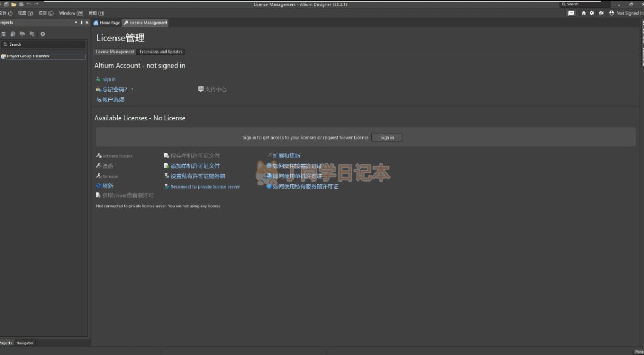Click the Search box in the title bar
644x355 pixels.
[585, 4]
